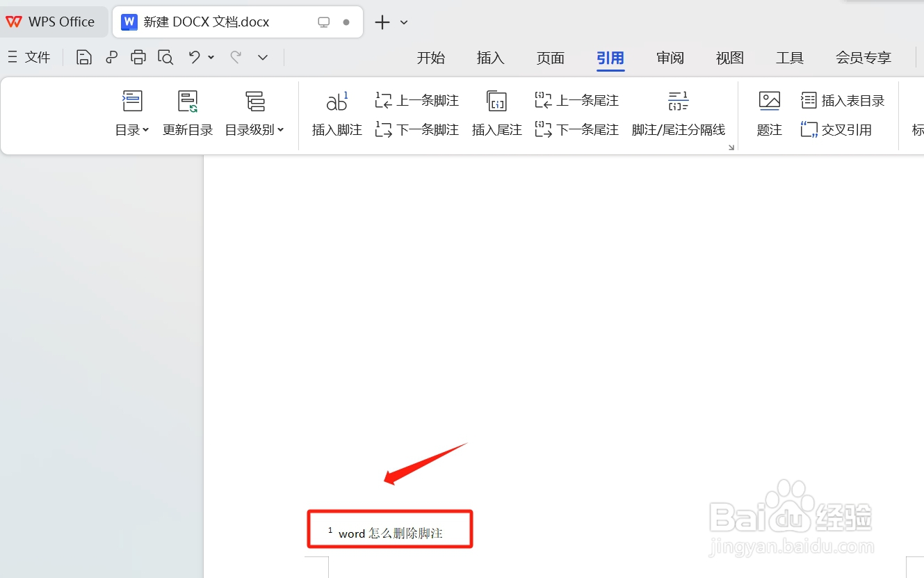Click the new tab plus icon

coord(382,22)
